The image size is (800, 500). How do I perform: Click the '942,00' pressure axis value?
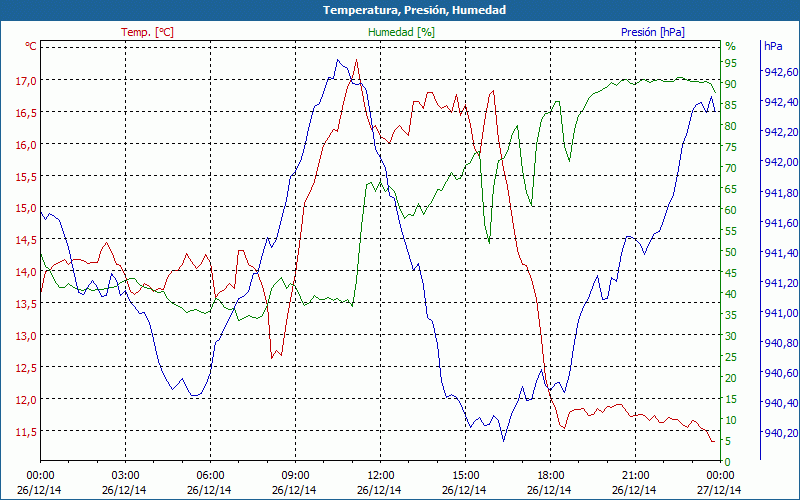tap(781, 162)
